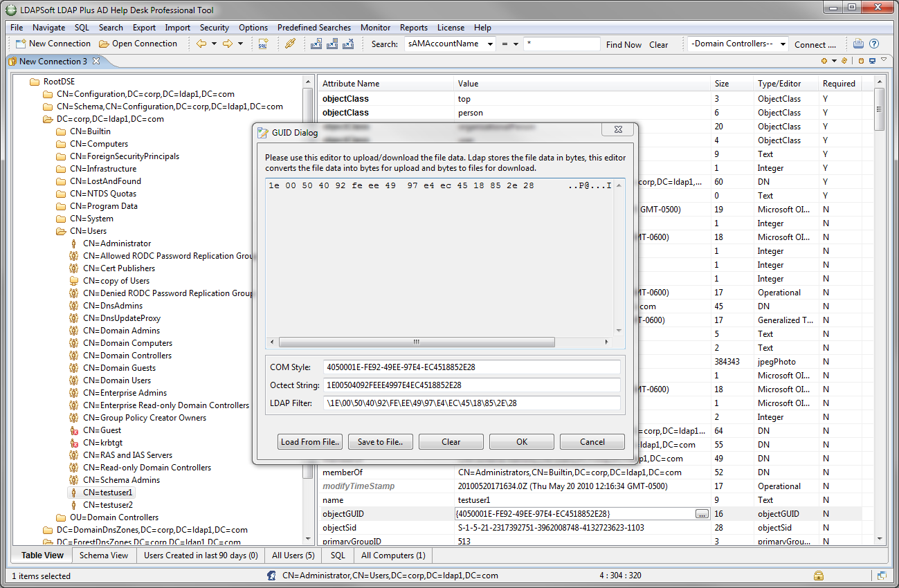Screen dimensions: 899x588
Task: Click the printer icon in toolbar
Action: click(858, 44)
